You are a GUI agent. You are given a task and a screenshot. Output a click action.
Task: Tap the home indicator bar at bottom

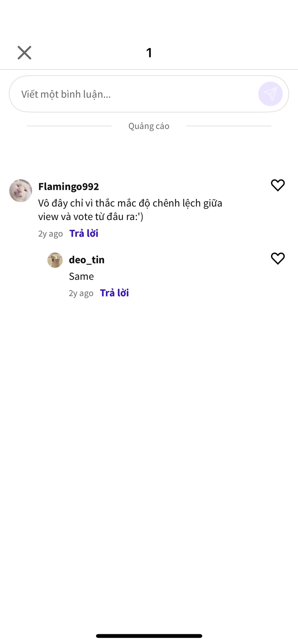click(149, 636)
